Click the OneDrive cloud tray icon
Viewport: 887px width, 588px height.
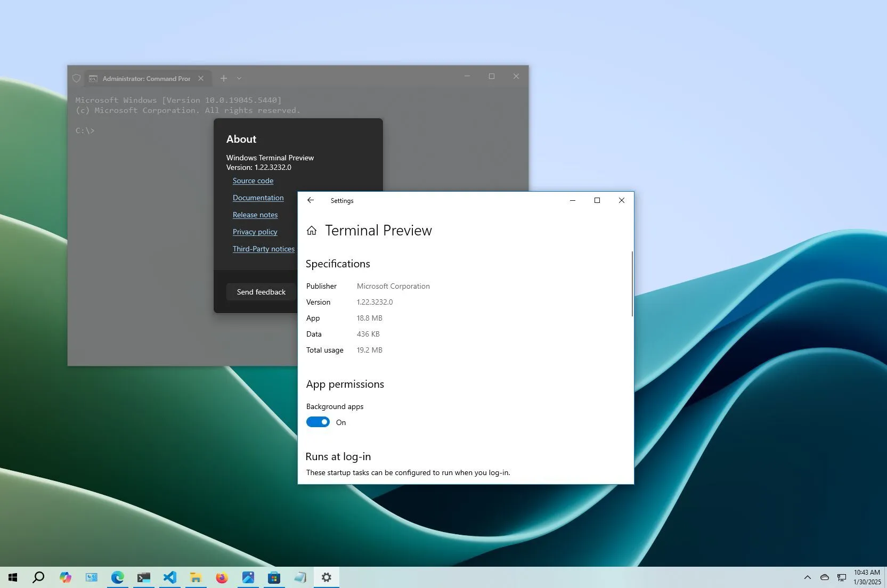[825, 577]
